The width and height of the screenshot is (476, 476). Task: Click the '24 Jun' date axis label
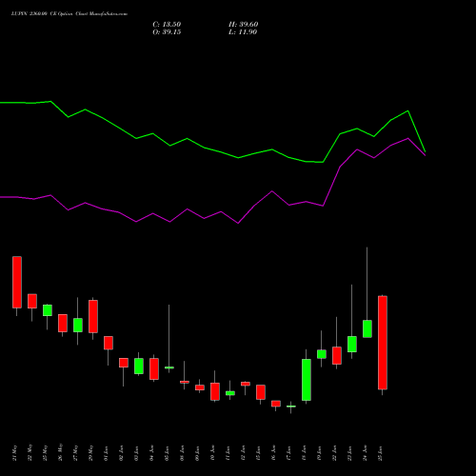pyautogui.click(x=365, y=453)
